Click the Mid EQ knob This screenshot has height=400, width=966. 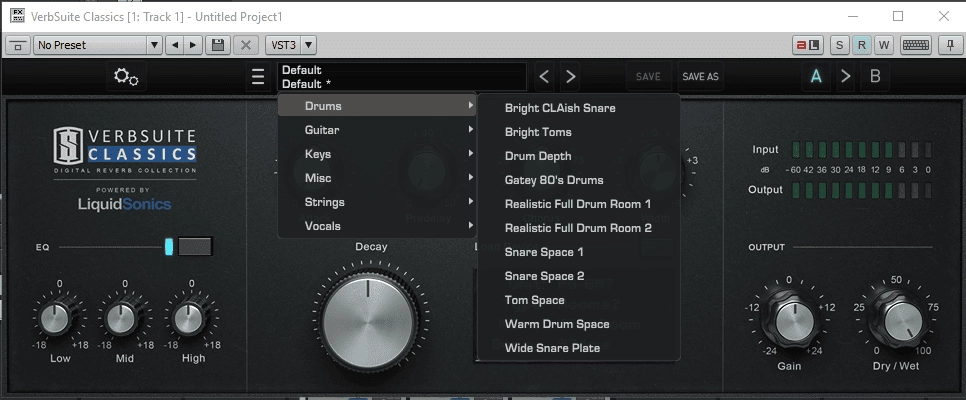[121, 318]
